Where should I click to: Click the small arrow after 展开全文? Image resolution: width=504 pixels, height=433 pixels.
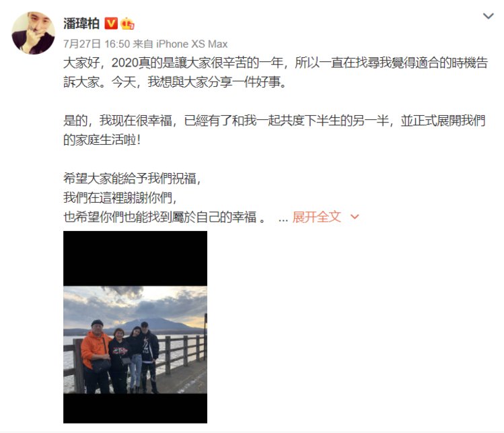(x=355, y=217)
